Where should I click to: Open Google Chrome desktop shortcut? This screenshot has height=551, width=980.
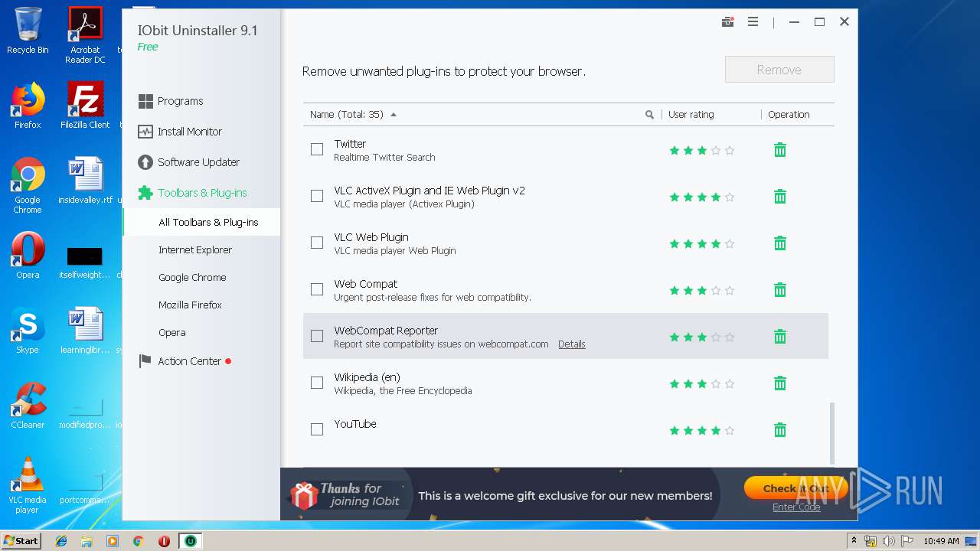pos(28,185)
